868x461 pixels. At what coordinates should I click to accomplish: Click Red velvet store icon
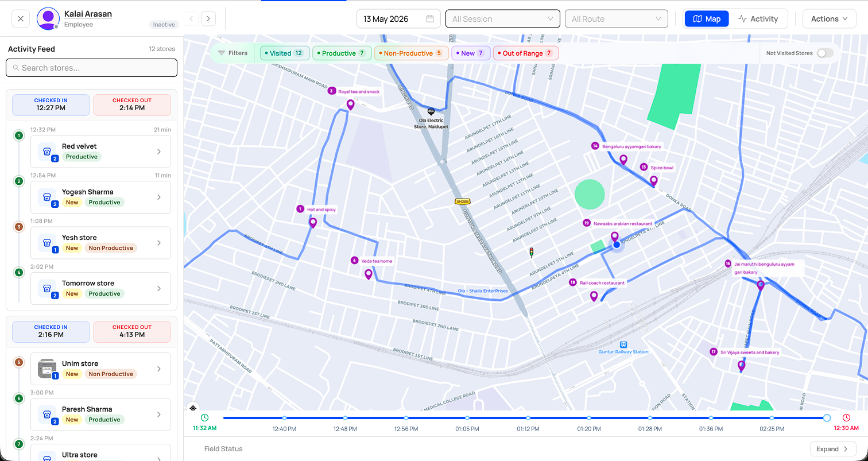47,152
